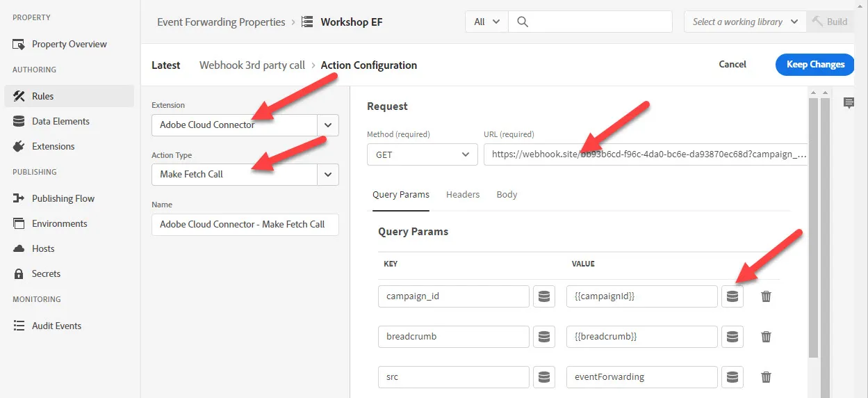
Task: Open Property Overview in the sidebar
Action: (x=69, y=44)
